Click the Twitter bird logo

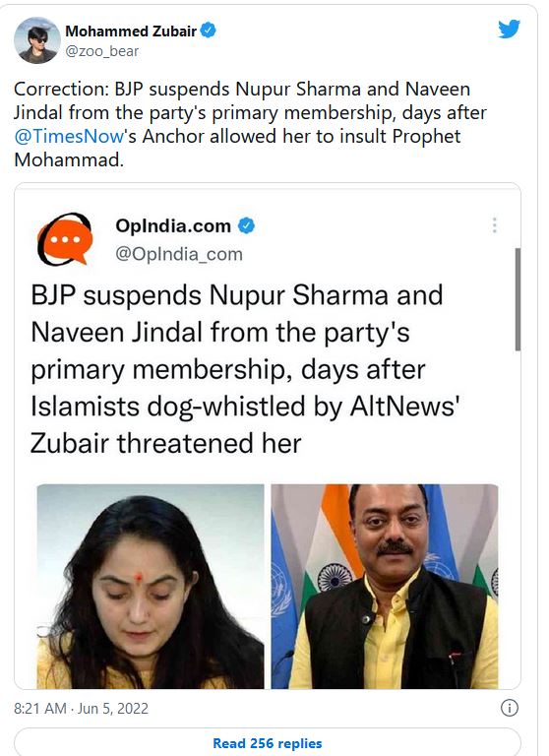click(x=509, y=29)
